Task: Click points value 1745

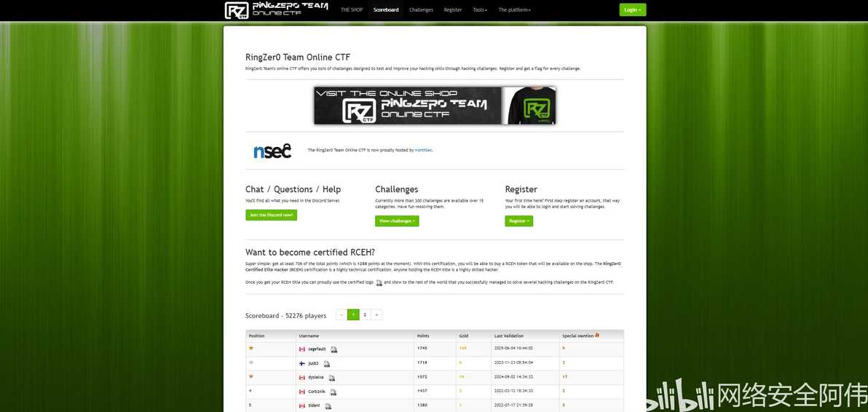Action: pos(422,348)
